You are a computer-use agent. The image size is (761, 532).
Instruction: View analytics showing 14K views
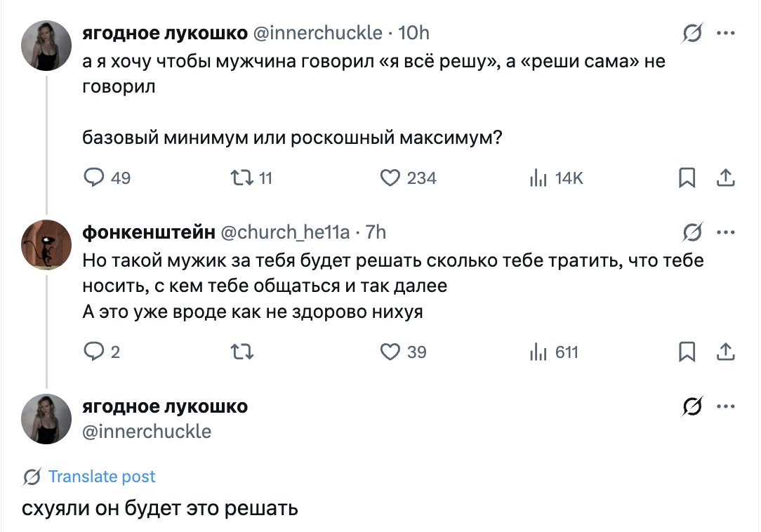point(538,178)
